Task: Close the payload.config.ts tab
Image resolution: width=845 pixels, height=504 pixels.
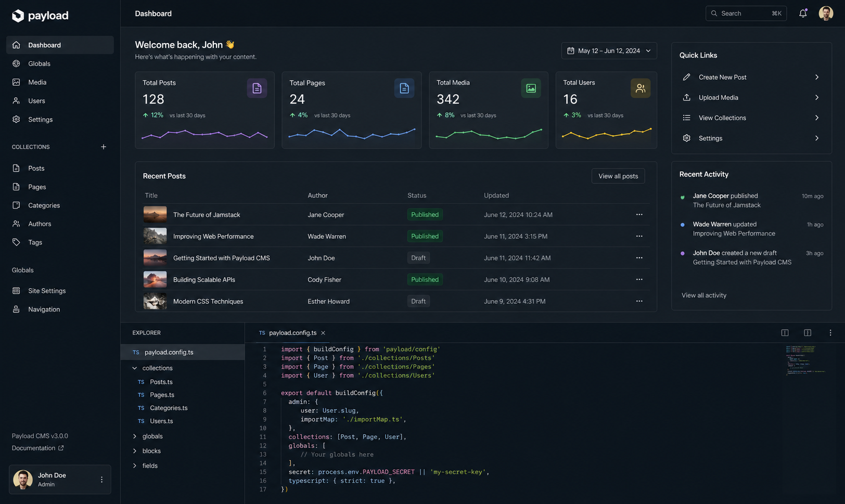Action: coord(323,333)
